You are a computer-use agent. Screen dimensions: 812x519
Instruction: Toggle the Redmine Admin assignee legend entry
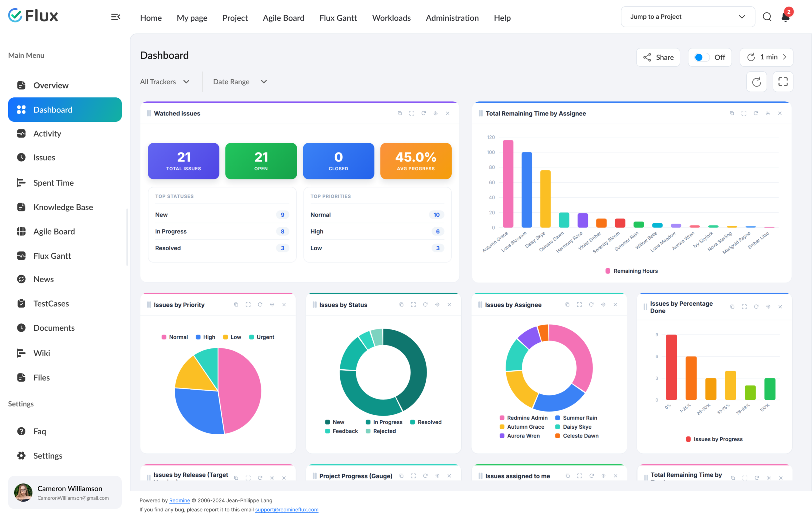coord(523,418)
